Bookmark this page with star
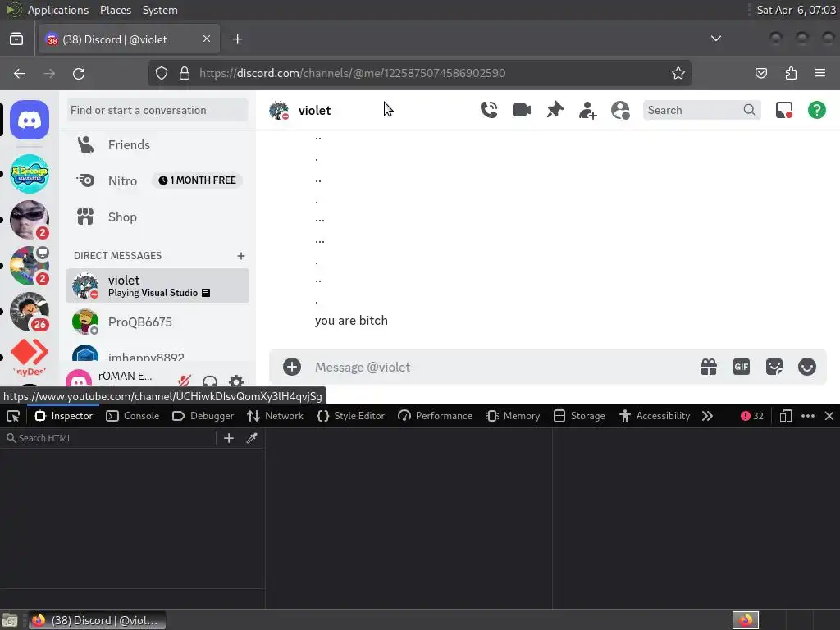Viewport: 840px width, 630px height. [678, 73]
